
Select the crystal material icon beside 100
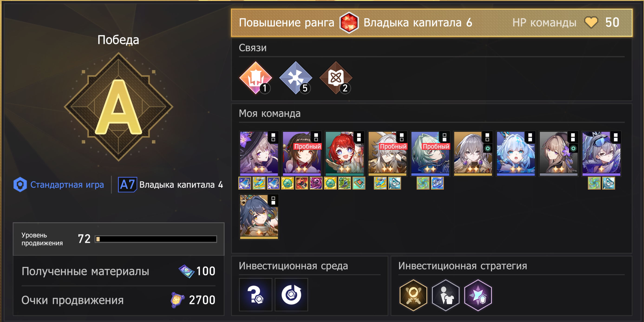click(186, 271)
